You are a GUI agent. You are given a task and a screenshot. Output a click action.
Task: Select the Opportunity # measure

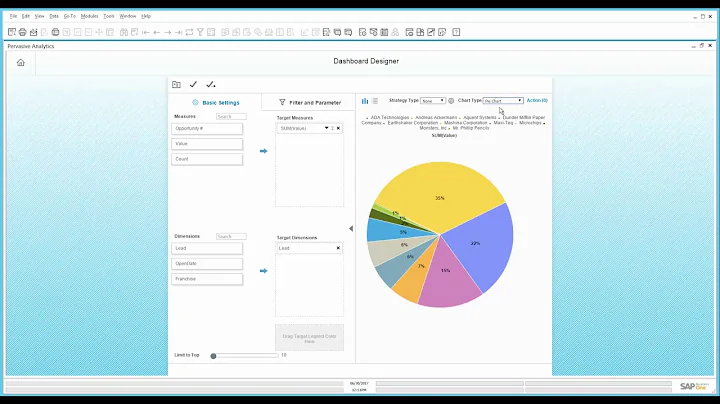coord(207,129)
